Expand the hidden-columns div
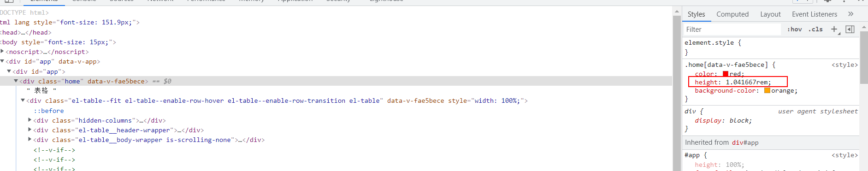The width and height of the screenshot is (868, 171). coord(30,120)
